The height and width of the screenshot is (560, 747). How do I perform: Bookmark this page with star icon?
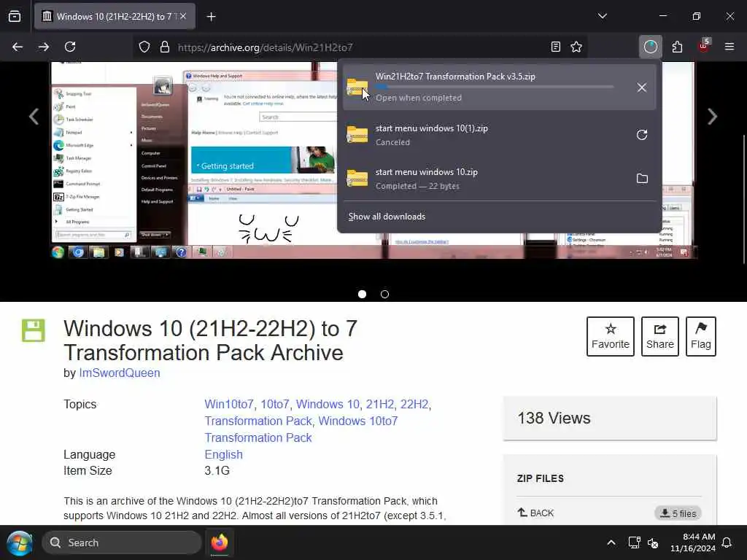(576, 47)
